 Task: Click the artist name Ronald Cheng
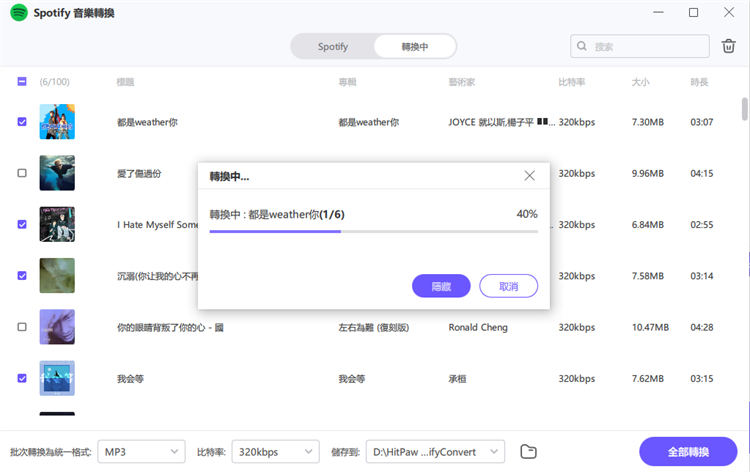coord(478,327)
